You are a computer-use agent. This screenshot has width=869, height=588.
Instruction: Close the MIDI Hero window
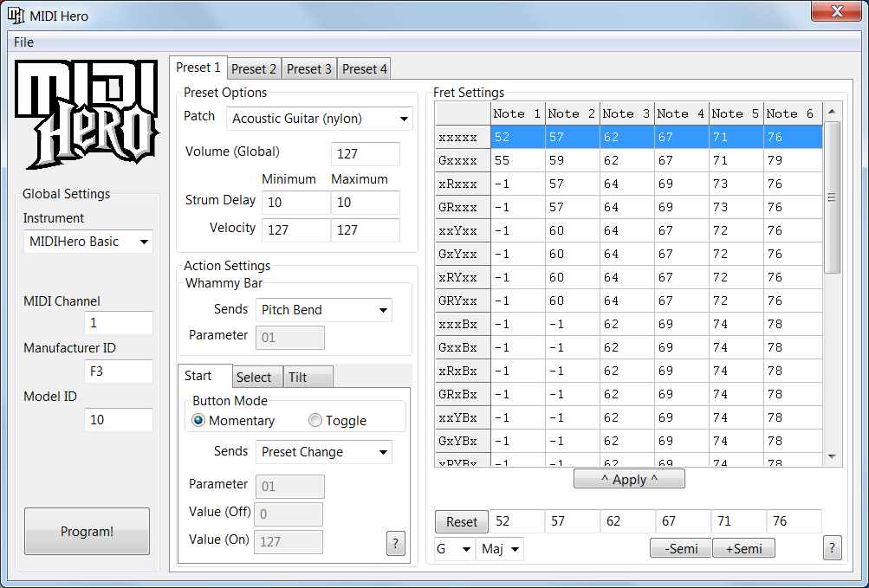pos(836,11)
